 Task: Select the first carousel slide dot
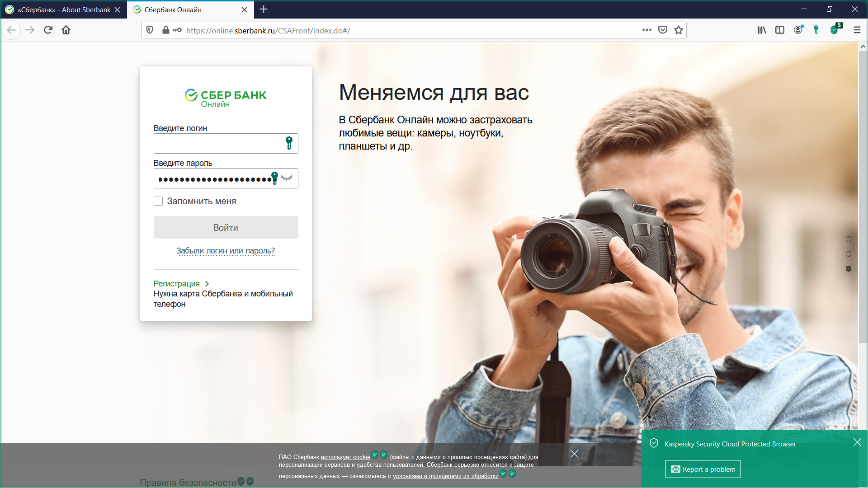coord(849,239)
